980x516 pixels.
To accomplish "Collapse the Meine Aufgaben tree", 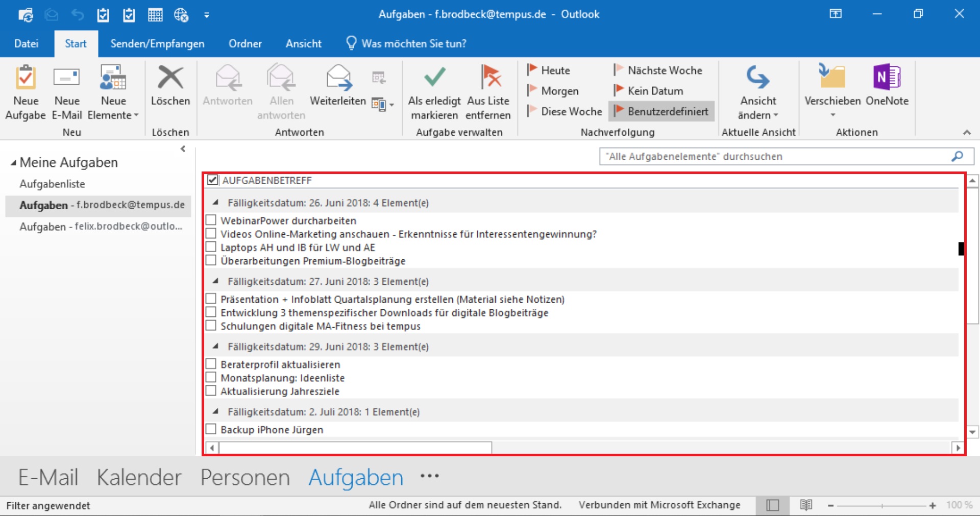I will (x=13, y=163).
